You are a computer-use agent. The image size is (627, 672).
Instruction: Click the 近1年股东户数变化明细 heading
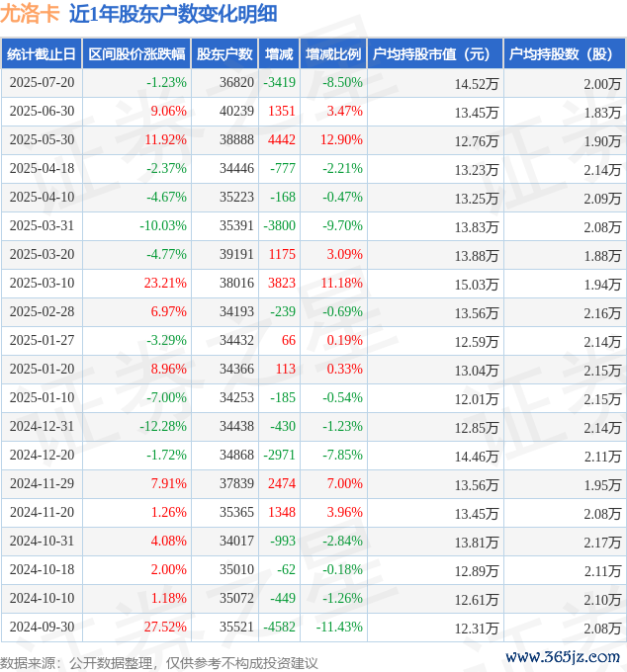coord(173,14)
